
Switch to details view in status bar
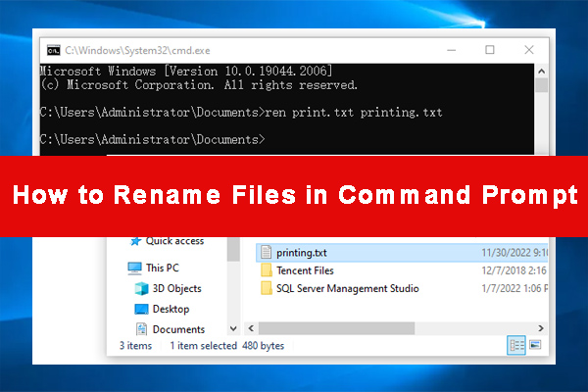coord(516,345)
